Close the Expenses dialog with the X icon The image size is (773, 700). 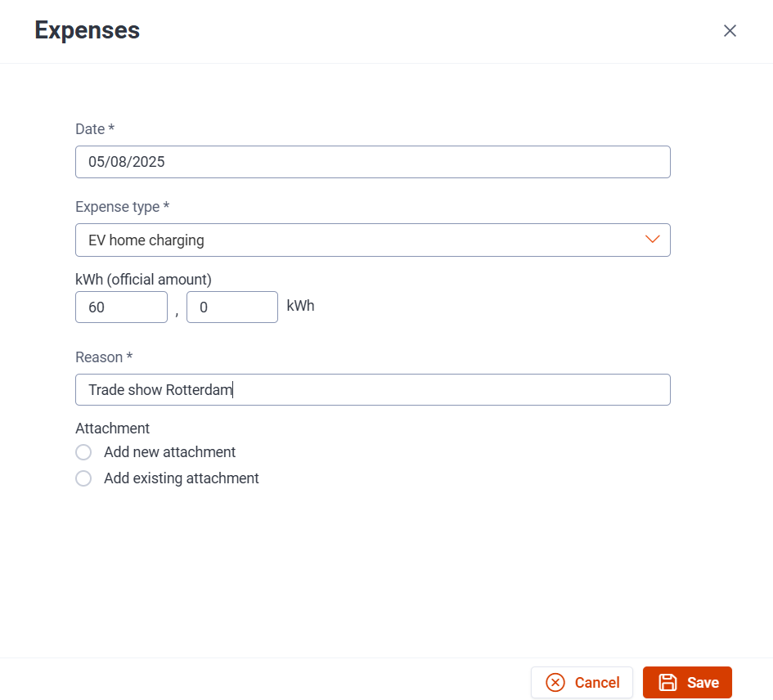click(730, 30)
